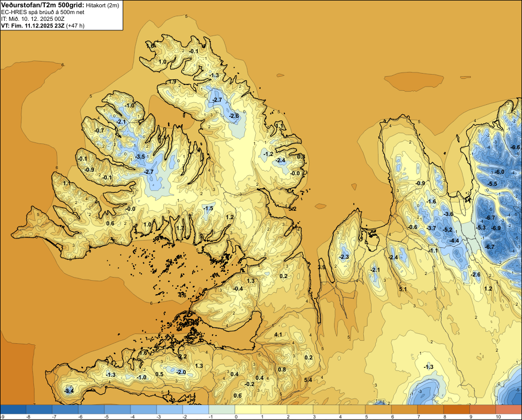
Task: Click the 'Hitakort (2m)' header label
Action: pyautogui.click(x=102, y=5)
